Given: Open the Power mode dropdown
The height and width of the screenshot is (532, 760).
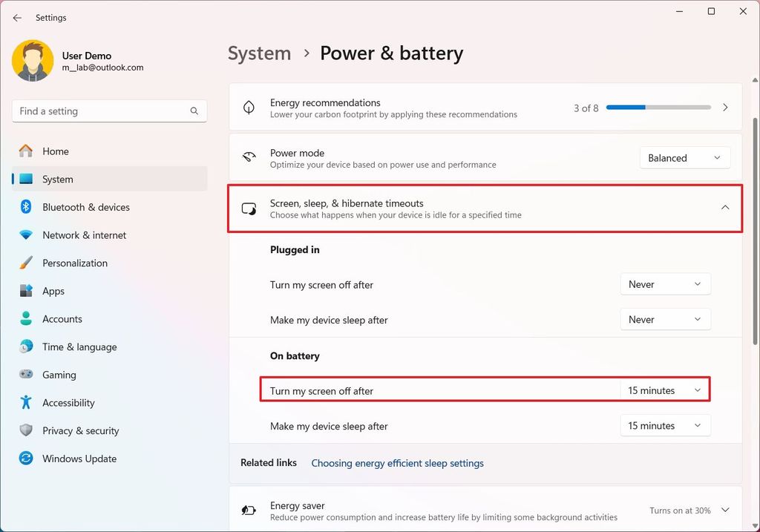Looking at the screenshot, I should pos(684,157).
